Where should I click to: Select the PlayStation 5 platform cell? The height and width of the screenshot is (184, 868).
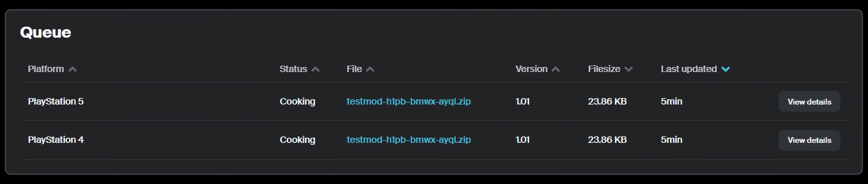tap(56, 101)
